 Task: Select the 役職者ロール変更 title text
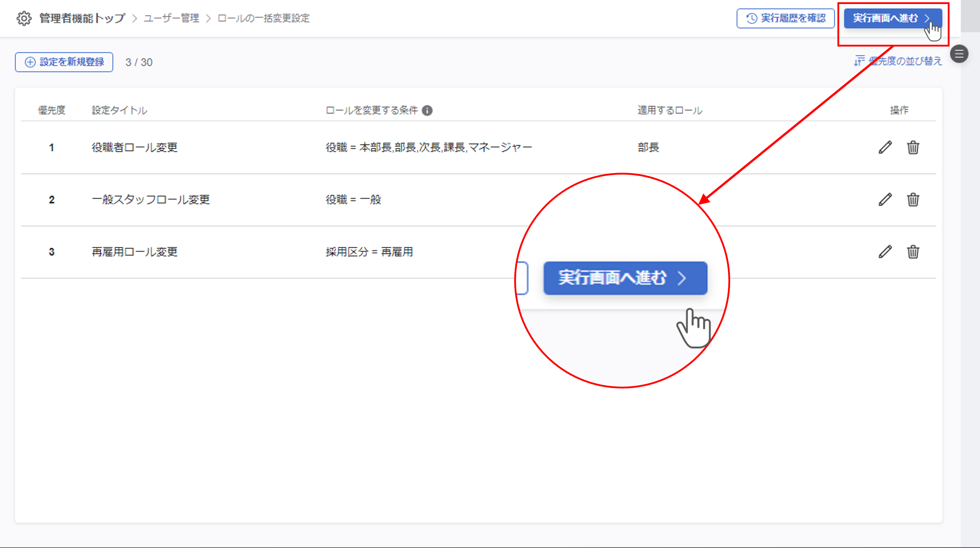134,147
